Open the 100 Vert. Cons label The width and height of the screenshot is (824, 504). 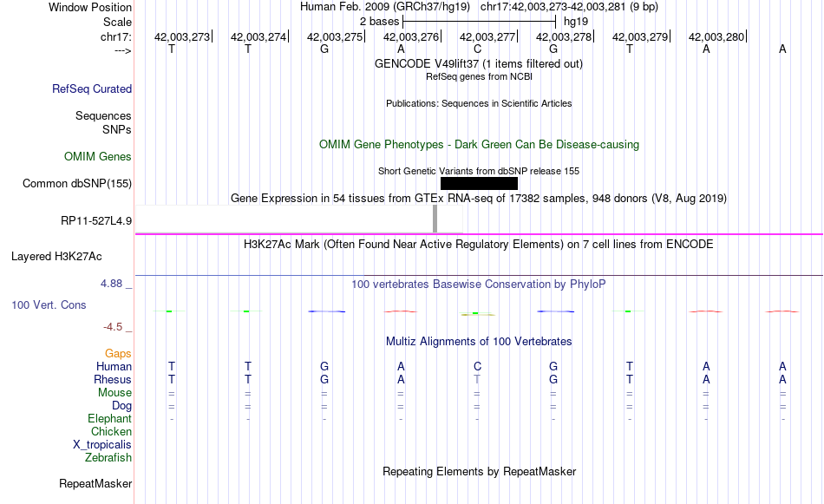49,304
